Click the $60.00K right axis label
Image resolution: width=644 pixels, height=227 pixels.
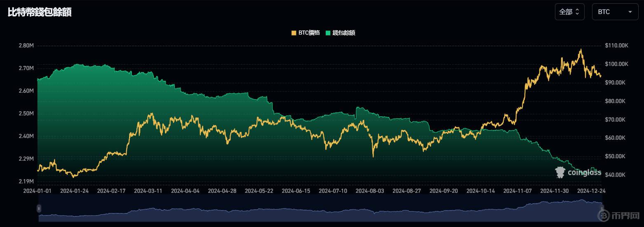[615, 138]
